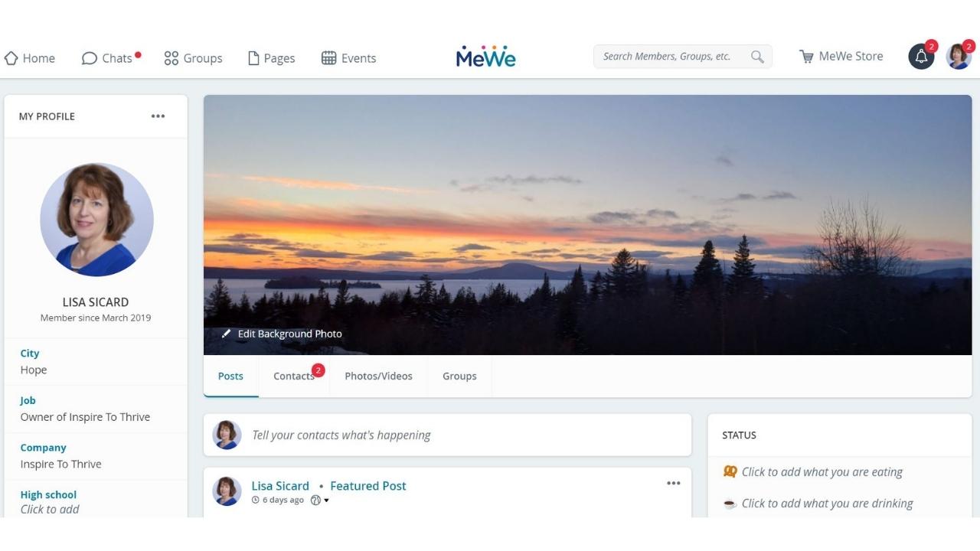
Task: Click the search members and groups field
Action: 682,56
